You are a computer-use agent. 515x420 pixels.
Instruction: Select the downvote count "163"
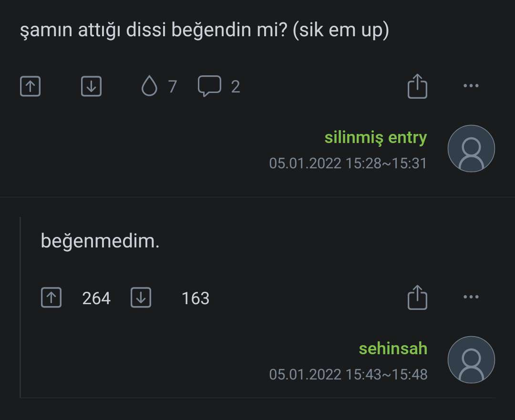click(x=195, y=298)
